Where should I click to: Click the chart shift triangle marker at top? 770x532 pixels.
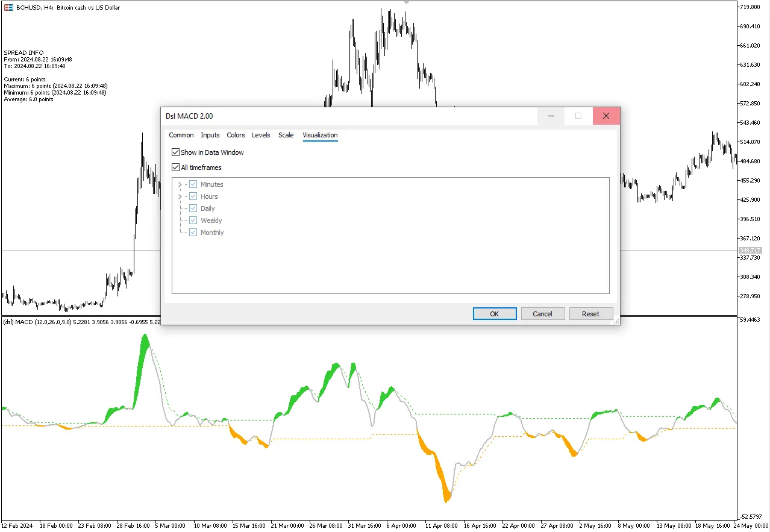point(407,2)
